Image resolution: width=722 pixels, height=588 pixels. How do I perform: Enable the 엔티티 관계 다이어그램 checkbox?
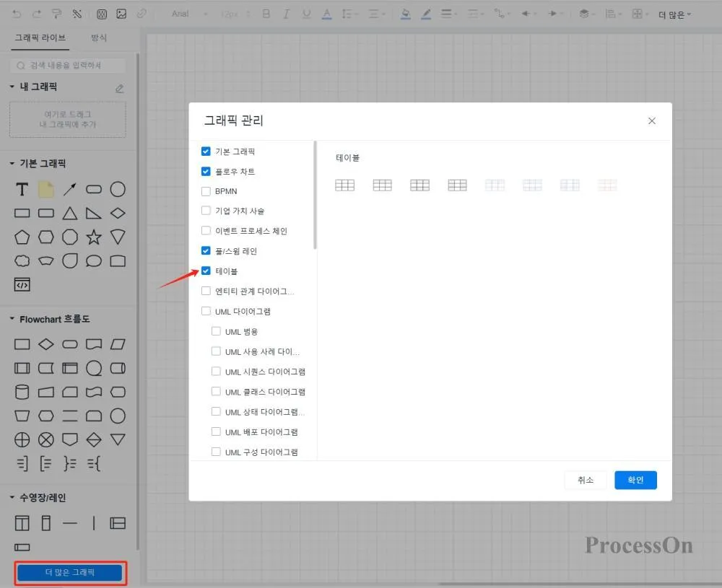pyautogui.click(x=206, y=291)
